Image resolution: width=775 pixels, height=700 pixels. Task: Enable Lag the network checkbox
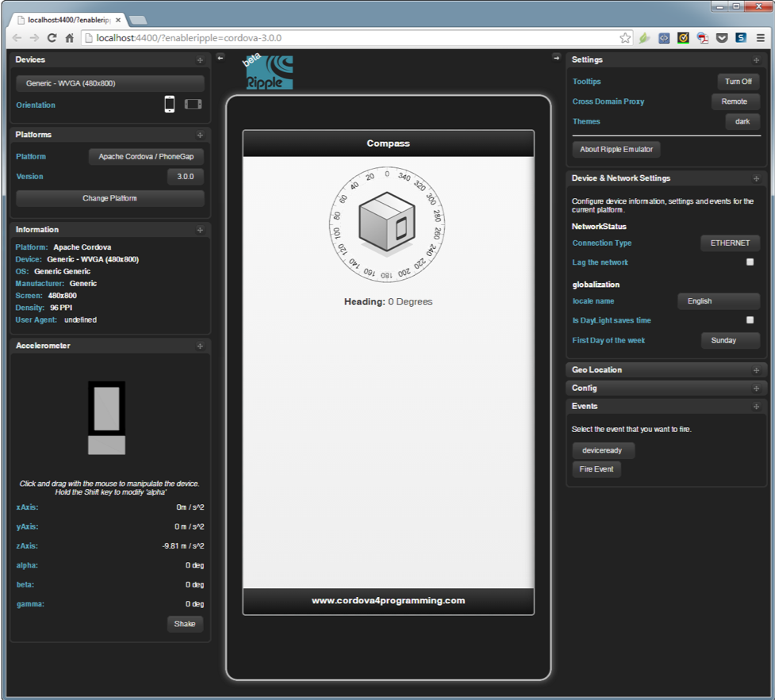click(x=750, y=262)
